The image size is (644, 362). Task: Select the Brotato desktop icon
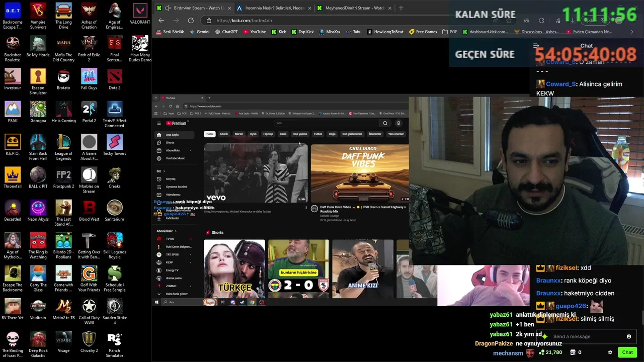63,79
